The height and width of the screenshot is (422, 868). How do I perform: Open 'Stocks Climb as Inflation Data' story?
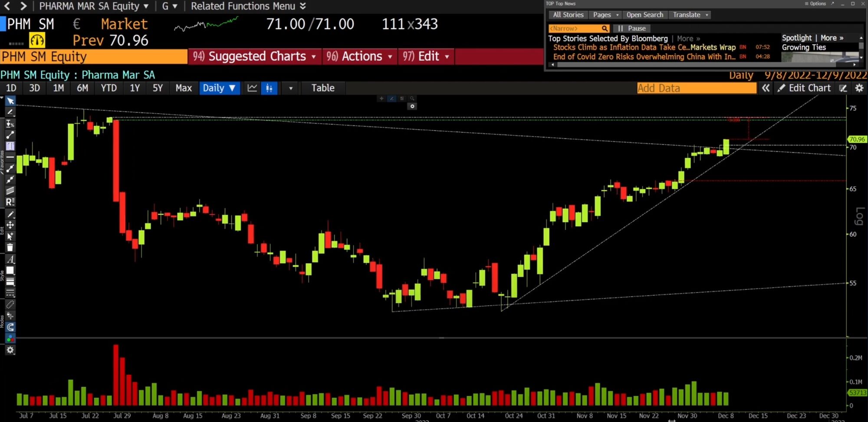pos(644,47)
